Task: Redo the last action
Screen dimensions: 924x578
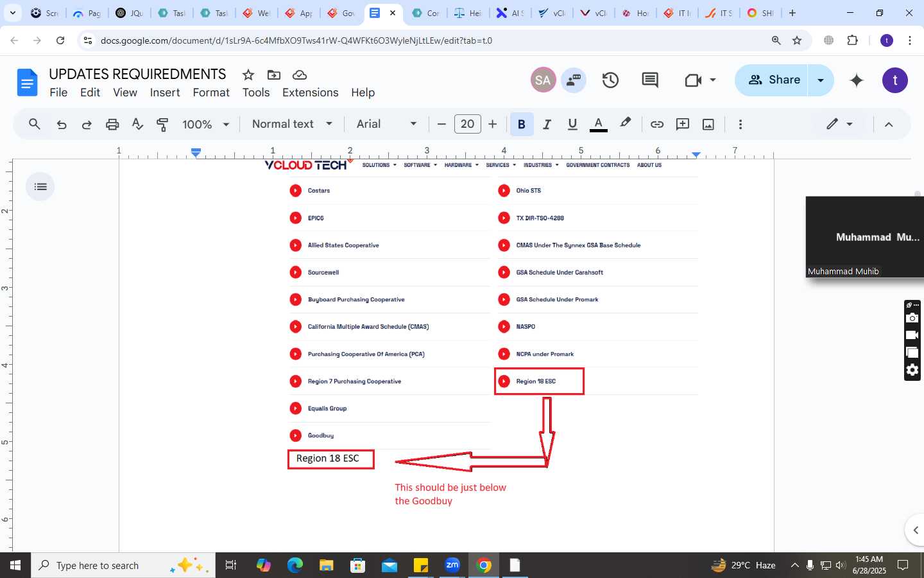Action: coord(87,124)
